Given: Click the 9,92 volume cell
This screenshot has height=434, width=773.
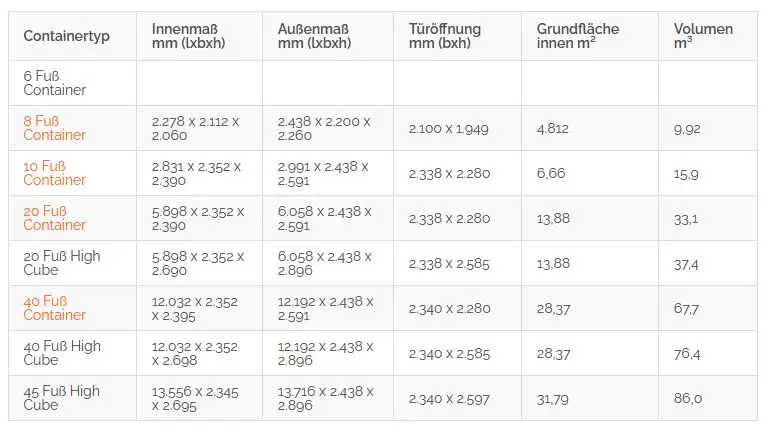Looking at the screenshot, I should tap(687, 129).
